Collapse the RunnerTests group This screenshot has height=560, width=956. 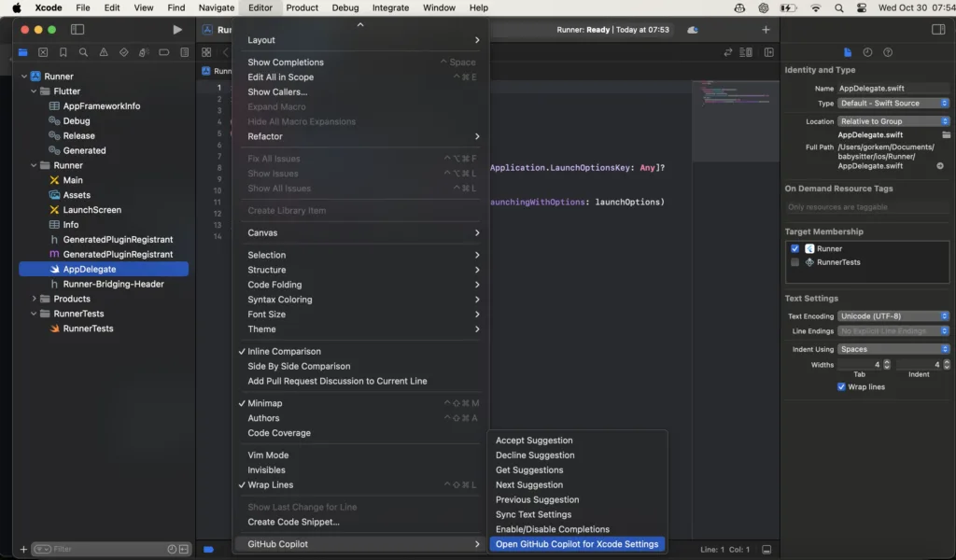(x=35, y=314)
